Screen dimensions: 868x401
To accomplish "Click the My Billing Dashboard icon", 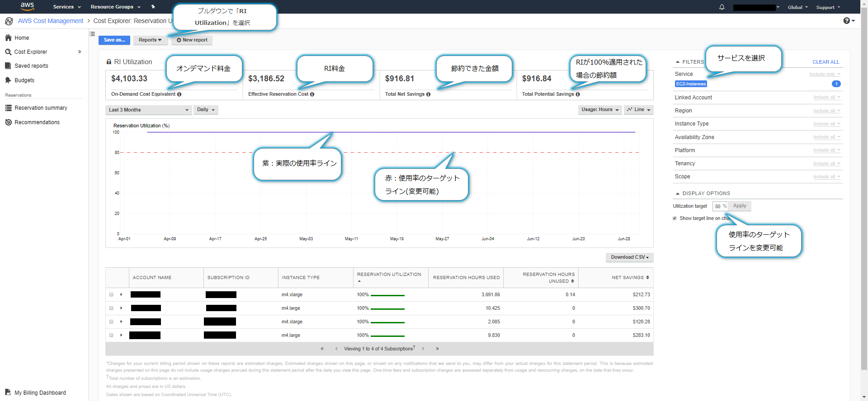I will click(x=8, y=392).
